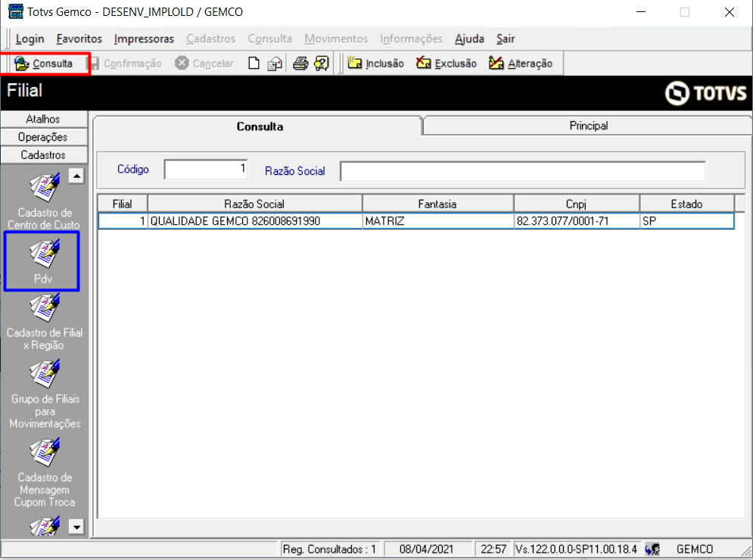Viewport: 753px width, 560px height.
Task: Click the Razão Social input field
Action: point(523,172)
